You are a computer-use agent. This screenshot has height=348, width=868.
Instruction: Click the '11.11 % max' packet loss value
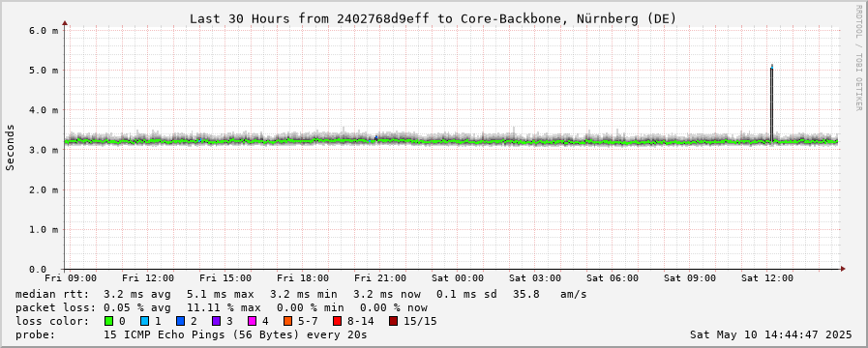point(224,307)
